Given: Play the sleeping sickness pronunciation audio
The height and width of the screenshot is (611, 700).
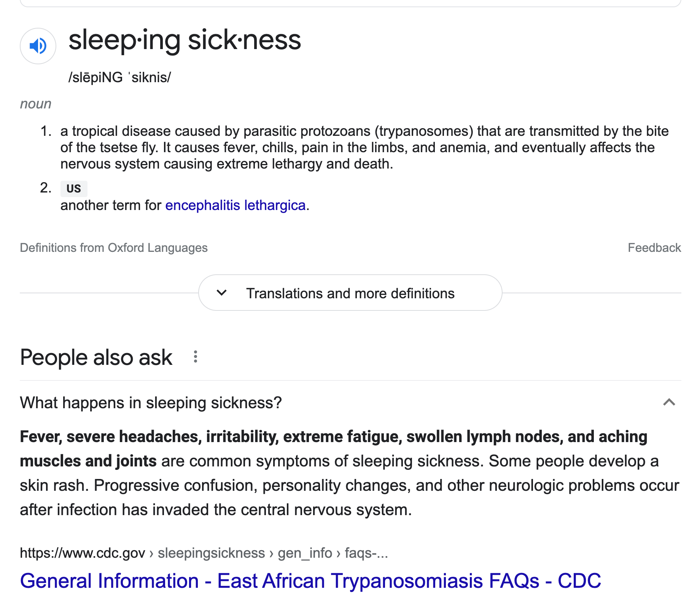Looking at the screenshot, I should pyautogui.click(x=38, y=46).
